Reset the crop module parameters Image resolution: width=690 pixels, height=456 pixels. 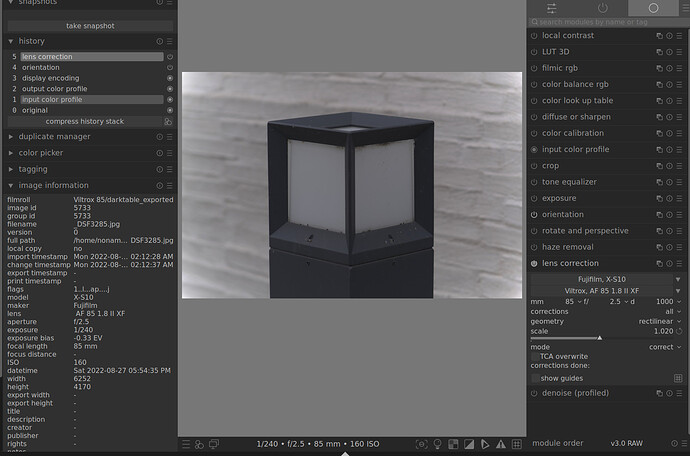670,166
